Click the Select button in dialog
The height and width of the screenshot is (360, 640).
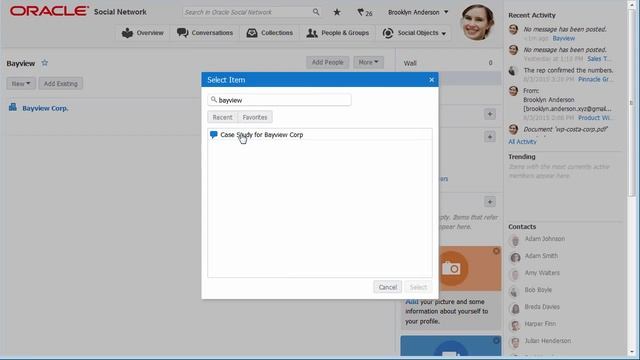pos(418,287)
